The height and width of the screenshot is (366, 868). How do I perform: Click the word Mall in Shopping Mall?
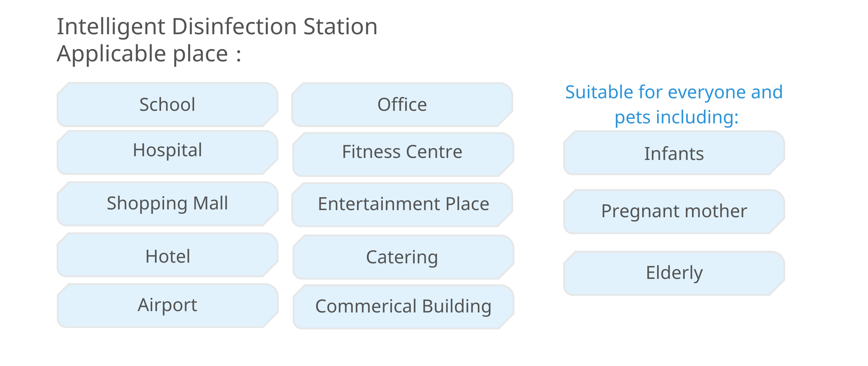tap(210, 203)
